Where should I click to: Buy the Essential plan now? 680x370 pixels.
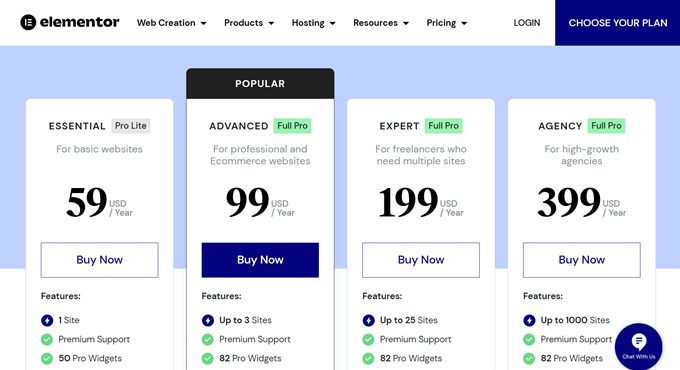click(x=99, y=260)
